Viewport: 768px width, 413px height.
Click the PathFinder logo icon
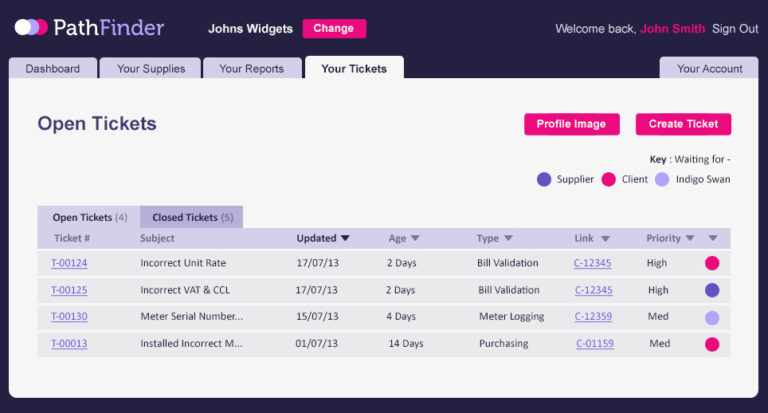point(31,28)
